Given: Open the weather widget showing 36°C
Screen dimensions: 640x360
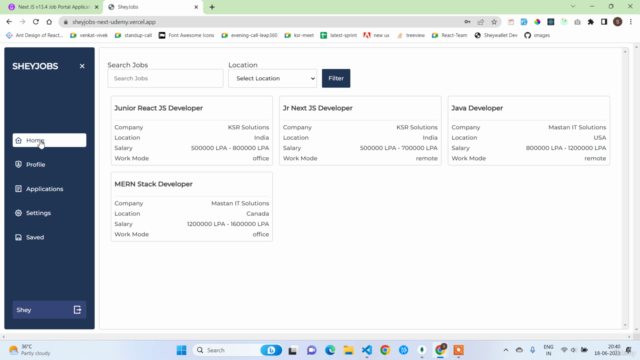Looking at the screenshot, I should (x=29, y=350).
